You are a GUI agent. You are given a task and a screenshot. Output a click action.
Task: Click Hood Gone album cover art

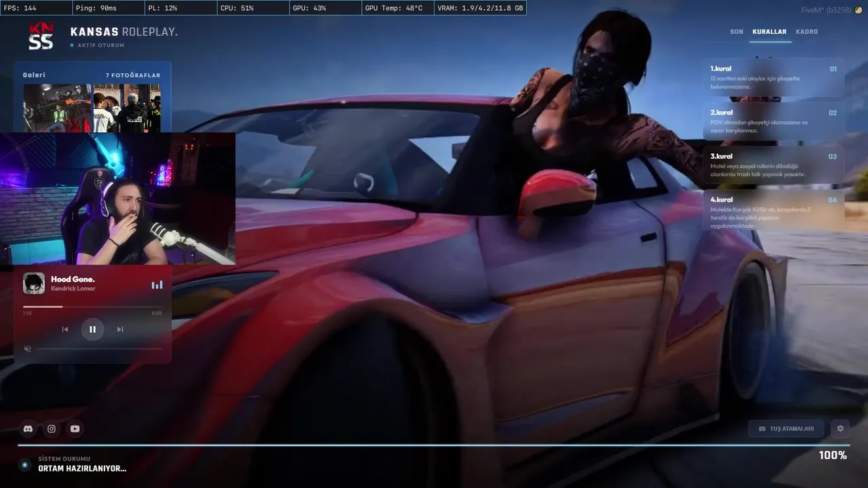(x=34, y=283)
